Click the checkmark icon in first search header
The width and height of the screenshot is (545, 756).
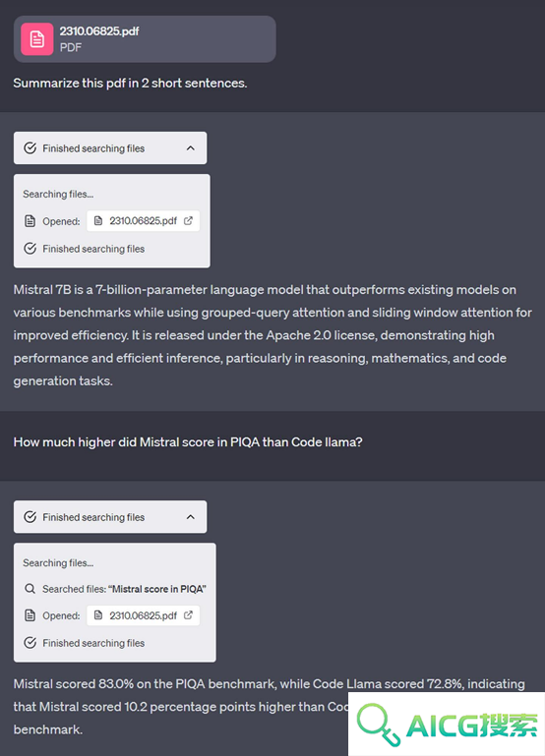(30, 148)
